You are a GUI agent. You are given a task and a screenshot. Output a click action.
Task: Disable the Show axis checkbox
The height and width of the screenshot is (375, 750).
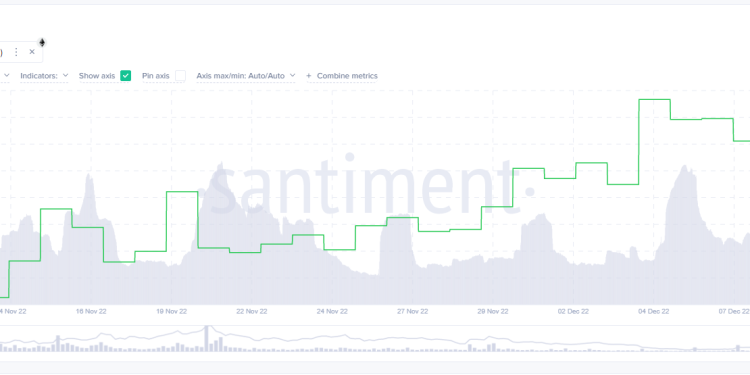[x=125, y=76]
